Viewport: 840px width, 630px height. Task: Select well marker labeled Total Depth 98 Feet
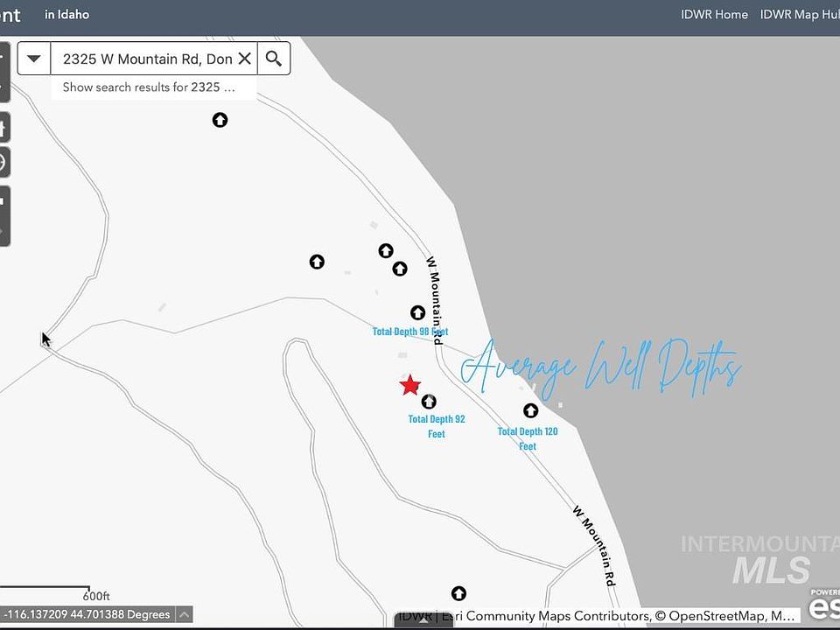pos(418,312)
